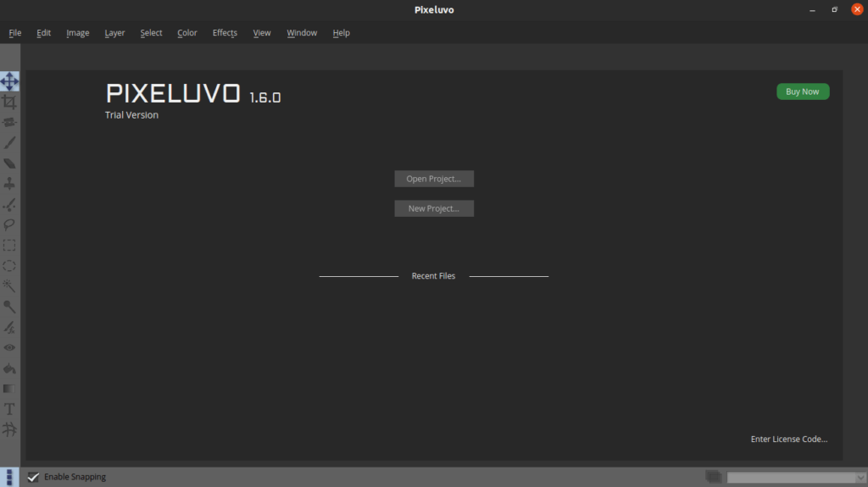Select the Paint Bucket fill tool
Viewport: 868px width, 487px height.
coord(9,368)
